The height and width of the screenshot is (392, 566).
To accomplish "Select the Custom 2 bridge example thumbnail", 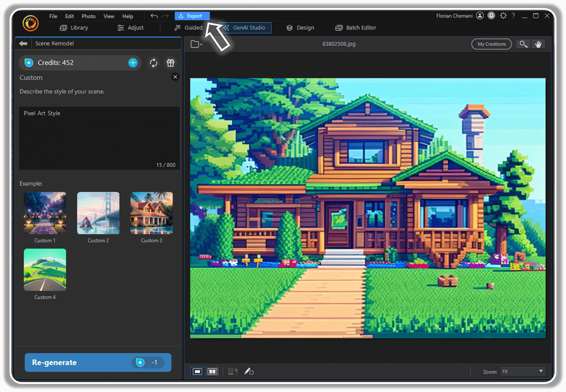I will (98, 213).
